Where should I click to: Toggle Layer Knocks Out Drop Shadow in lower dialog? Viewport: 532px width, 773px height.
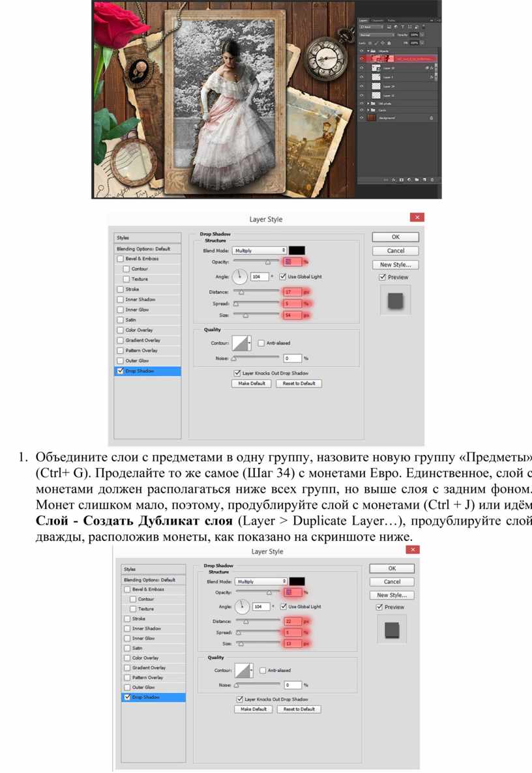point(240,699)
